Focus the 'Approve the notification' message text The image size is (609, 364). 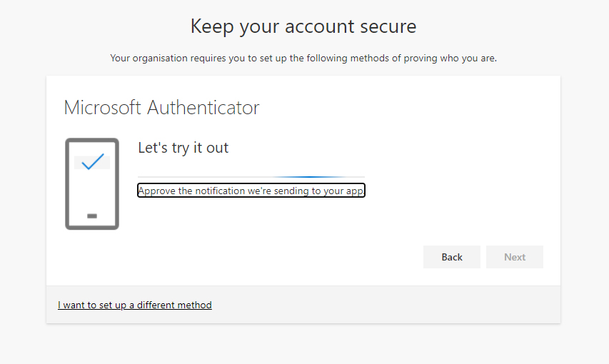251,191
